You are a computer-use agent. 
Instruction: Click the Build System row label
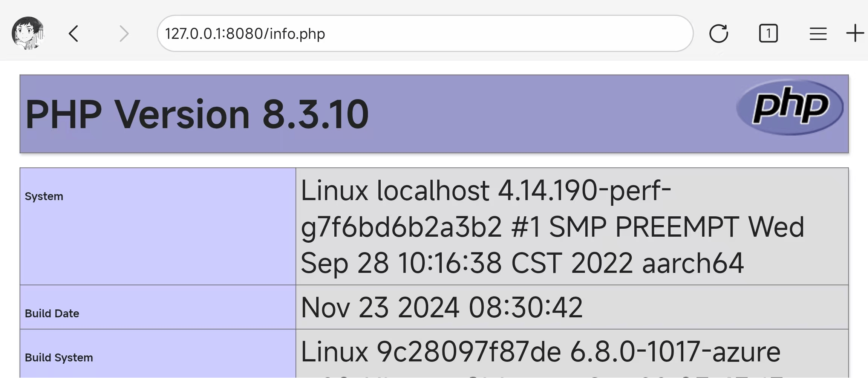point(59,358)
